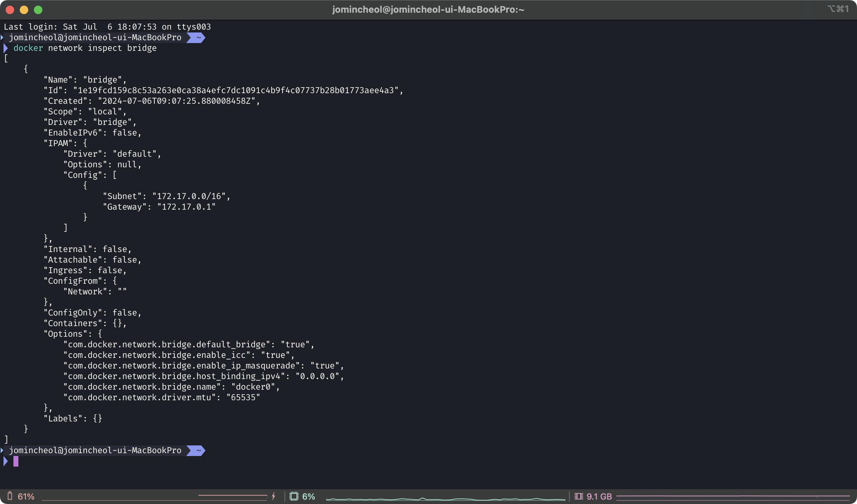Click the CPU chip icon

coord(294,496)
